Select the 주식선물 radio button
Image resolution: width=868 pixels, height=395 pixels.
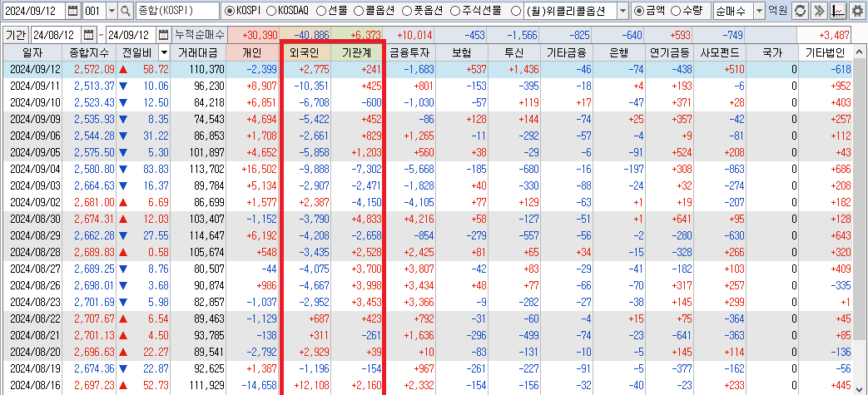455,11
